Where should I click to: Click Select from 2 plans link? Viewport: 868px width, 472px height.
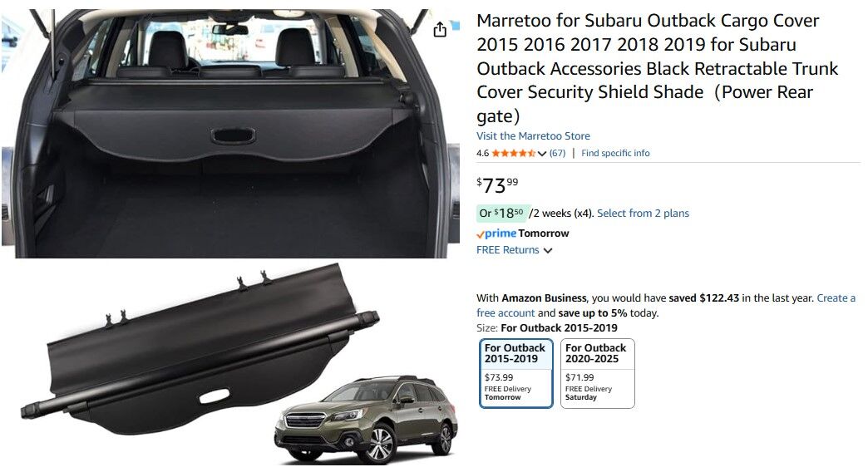(643, 213)
